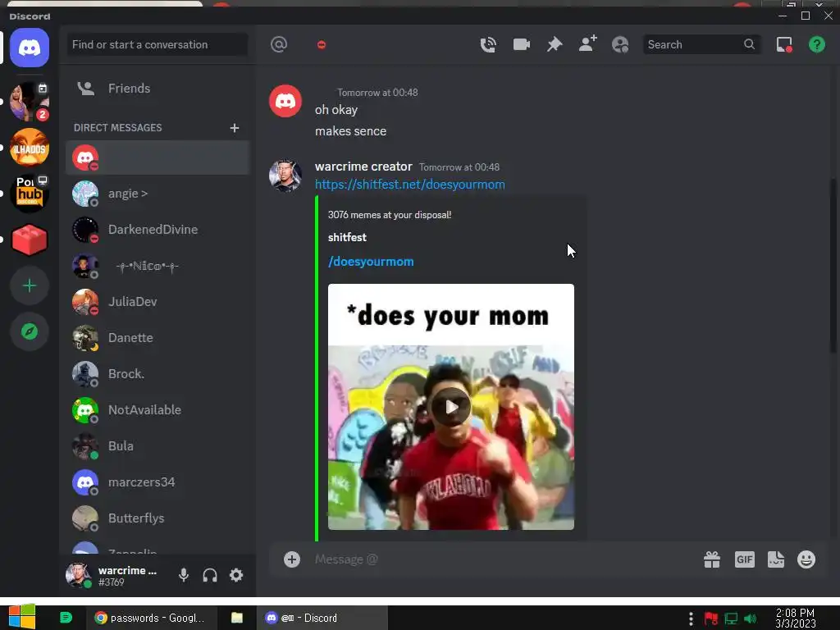Start a video call
Viewport: 840px width, 630px height.
tap(521, 44)
